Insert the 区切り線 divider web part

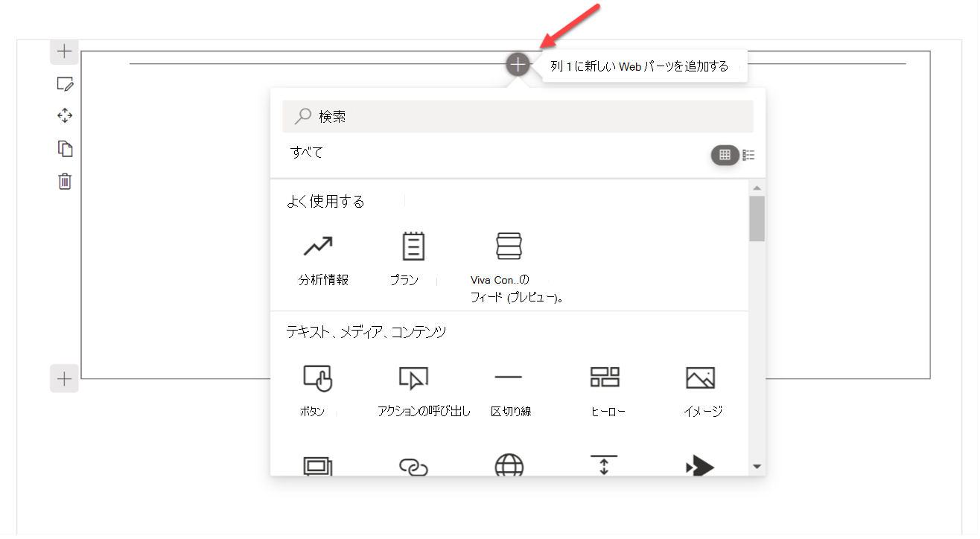point(510,392)
